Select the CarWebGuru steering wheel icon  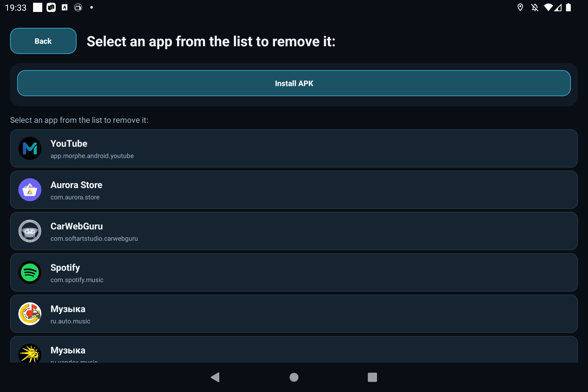click(x=30, y=231)
